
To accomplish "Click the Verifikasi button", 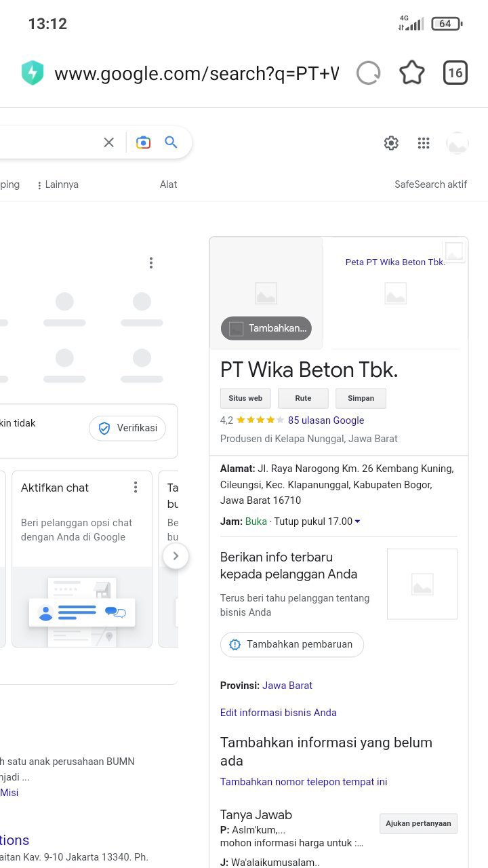I will [x=127, y=428].
